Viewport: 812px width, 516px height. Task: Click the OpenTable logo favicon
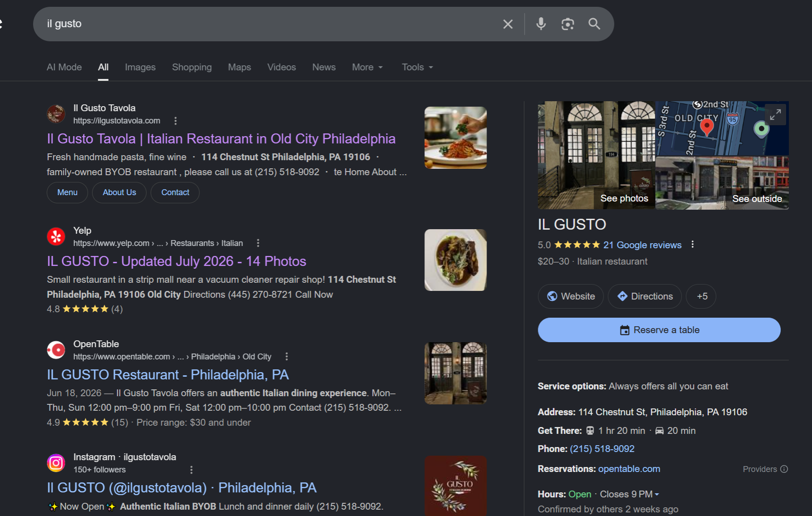click(56, 350)
